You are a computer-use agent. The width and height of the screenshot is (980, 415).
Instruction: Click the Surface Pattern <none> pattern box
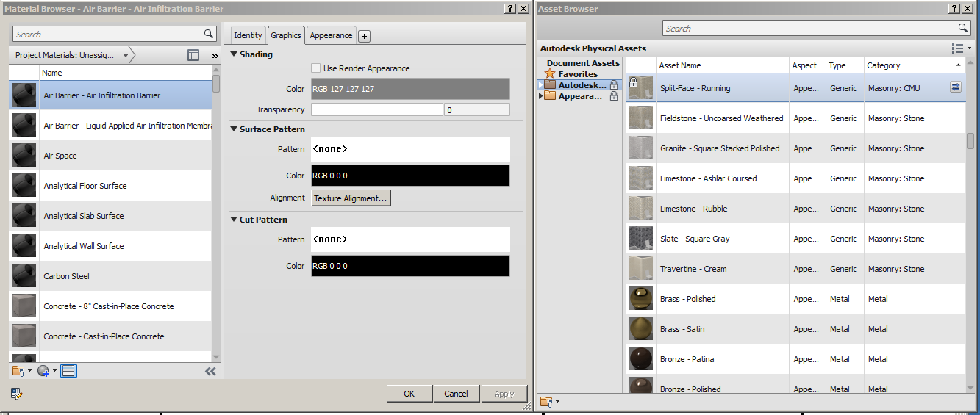(x=410, y=149)
